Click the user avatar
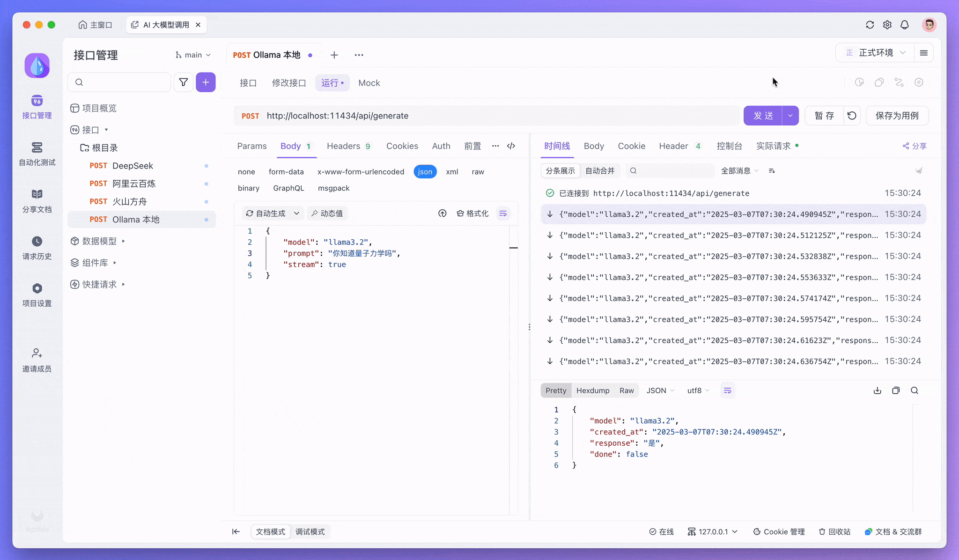The image size is (959, 560). (929, 25)
